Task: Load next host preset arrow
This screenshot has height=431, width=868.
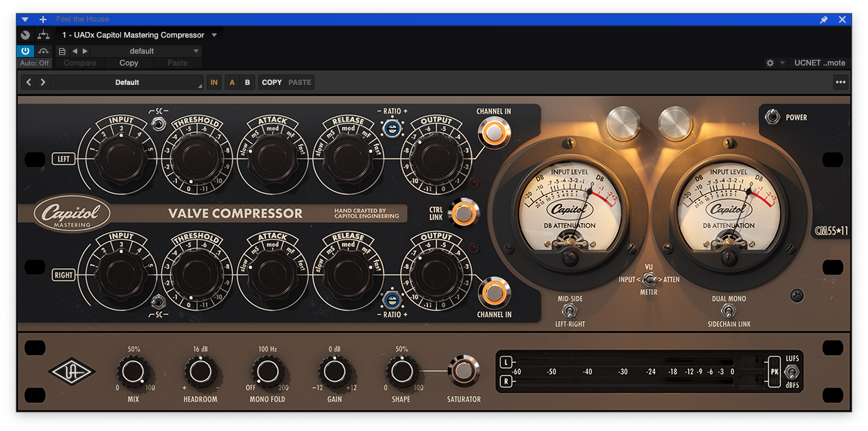Action: point(85,51)
